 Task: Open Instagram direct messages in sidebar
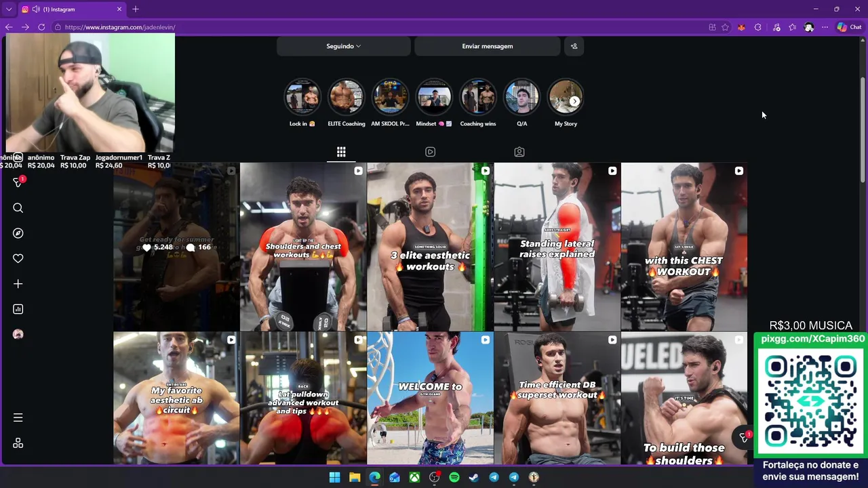coord(18,182)
